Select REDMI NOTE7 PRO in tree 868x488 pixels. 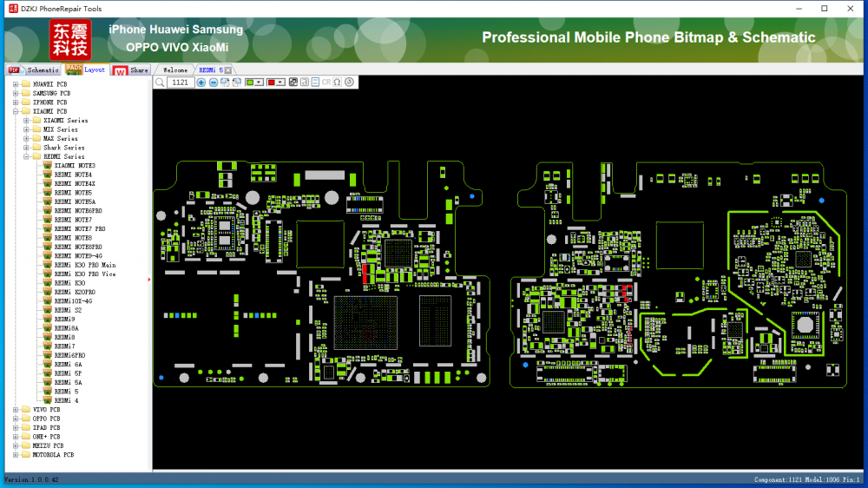pyautogui.click(x=79, y=228)
